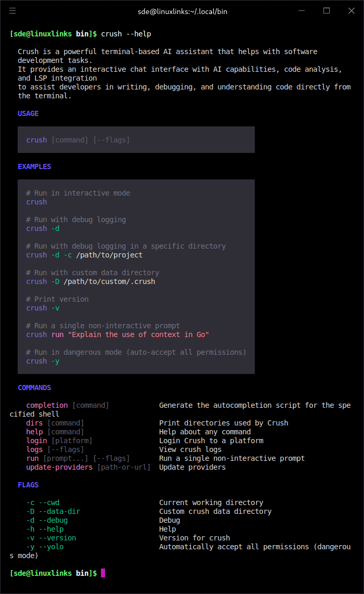Click the 'crush [command] [--flags]' usage line
This screenshot has height=594, width=364.
[x=78, y=140]
